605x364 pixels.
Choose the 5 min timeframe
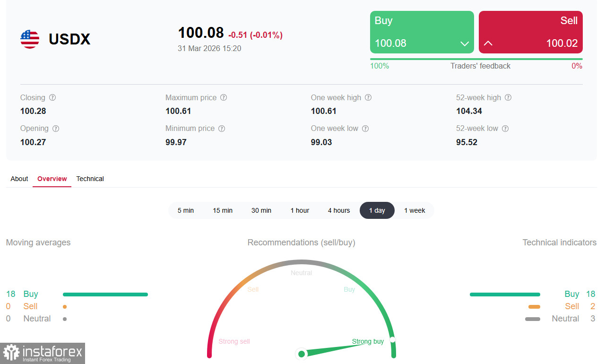[x=186, y=210]
